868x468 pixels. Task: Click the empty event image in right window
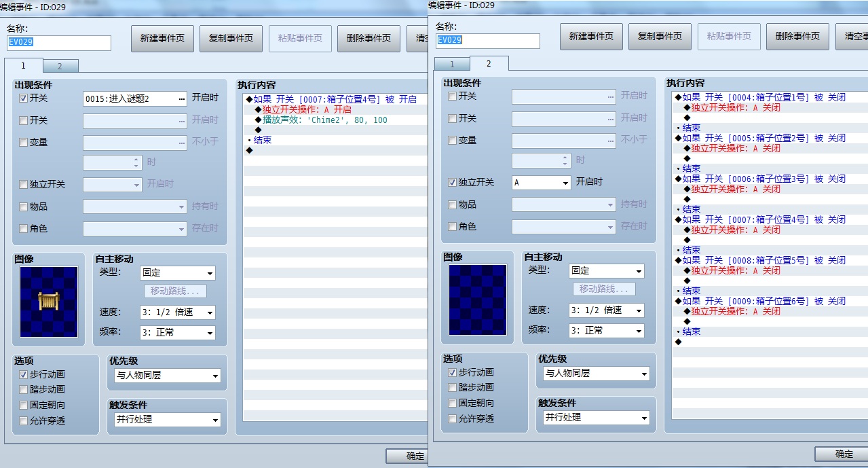[x=478, y=299]
